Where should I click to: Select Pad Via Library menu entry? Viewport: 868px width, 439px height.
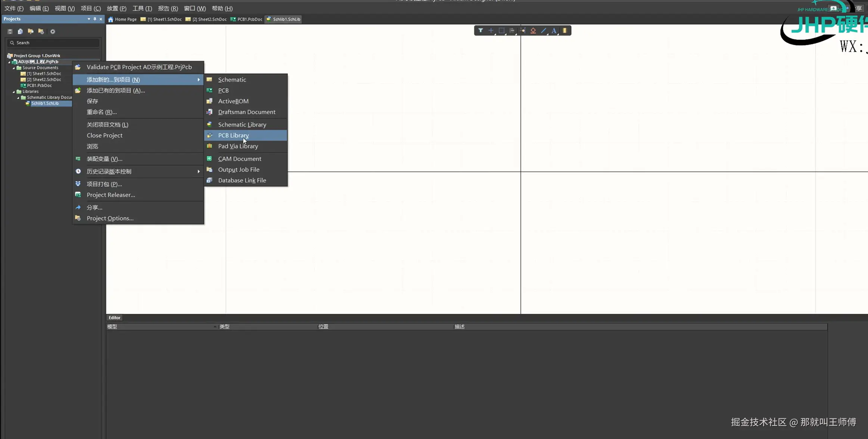coord(246,146)
